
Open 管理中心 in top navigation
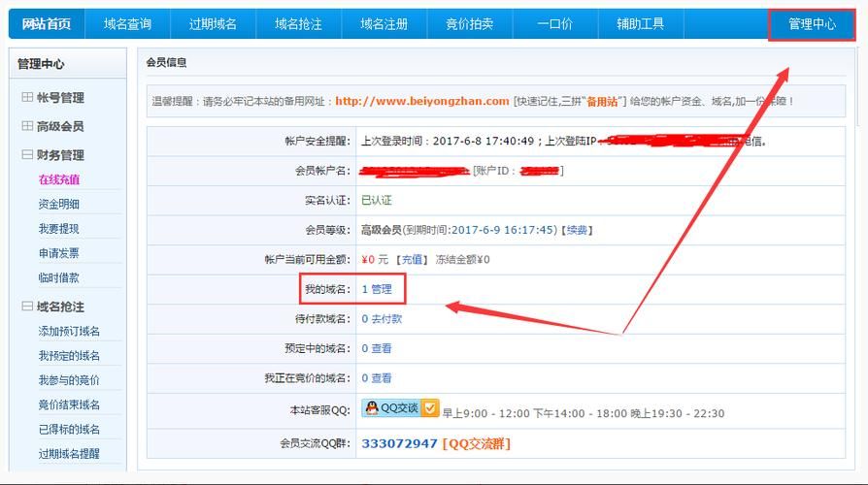pyautogui.click(x=812, y=24)
